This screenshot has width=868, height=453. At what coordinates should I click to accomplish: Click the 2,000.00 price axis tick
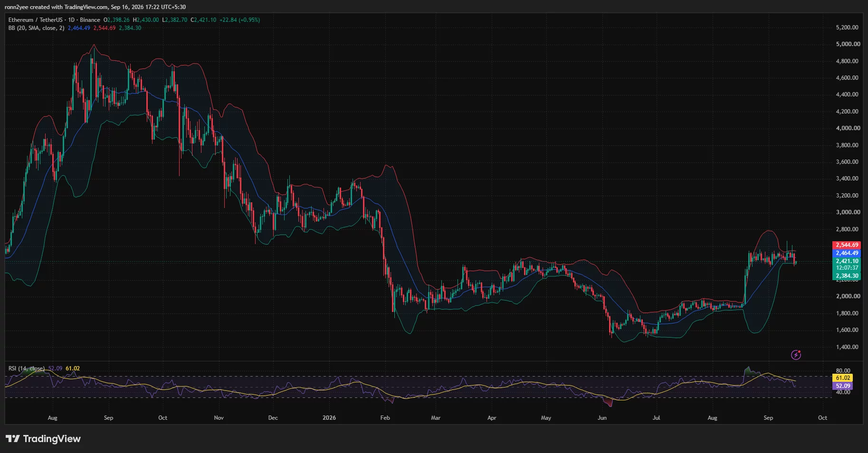click(848, 296)
